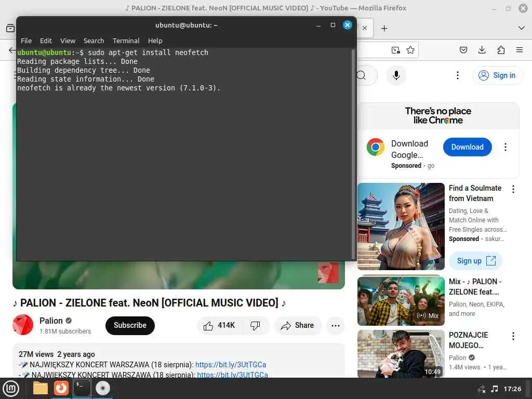Click the channel watermark in video corner
The height and width of the screenshot is (399, 532).
328,272
